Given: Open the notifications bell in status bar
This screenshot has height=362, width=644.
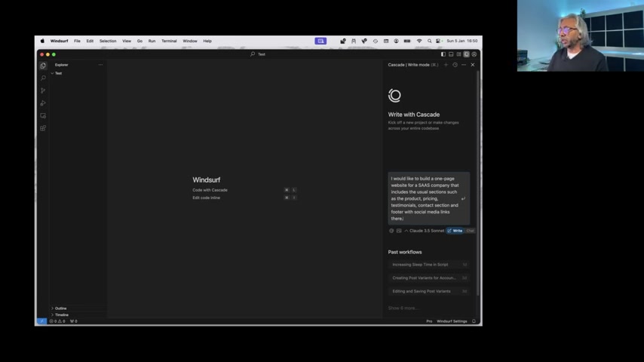Looking at the screenshot, I should tap(474, 321).
